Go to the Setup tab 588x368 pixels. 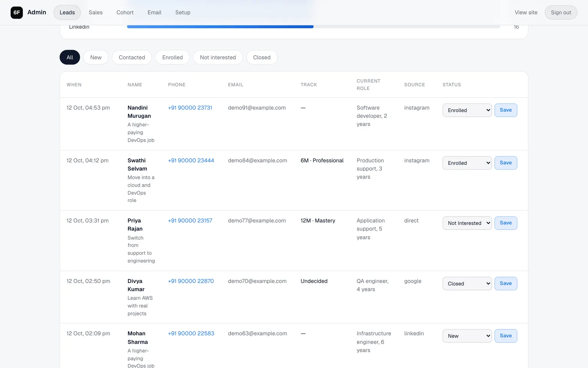coord(183,13)
